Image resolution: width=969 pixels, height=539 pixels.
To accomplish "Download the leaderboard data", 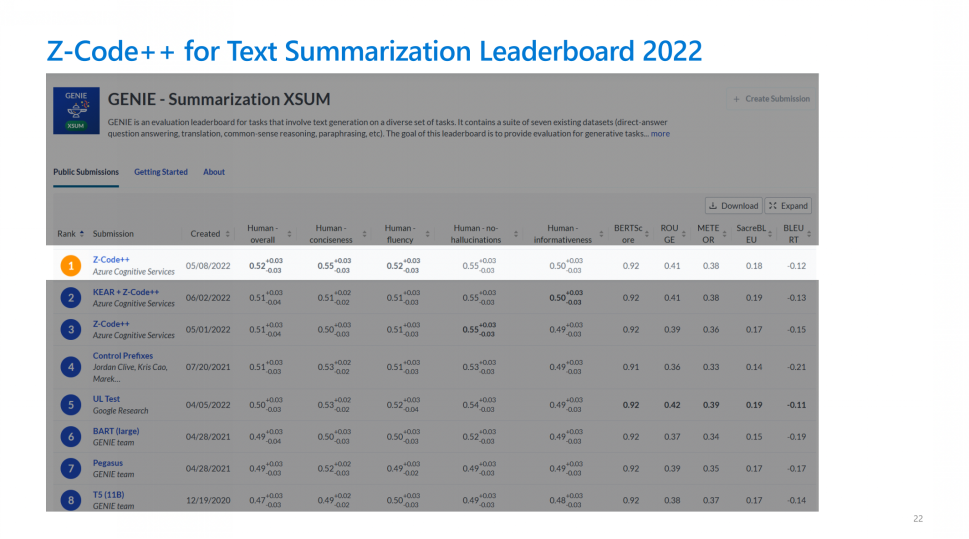I will (x=733, y=206).
